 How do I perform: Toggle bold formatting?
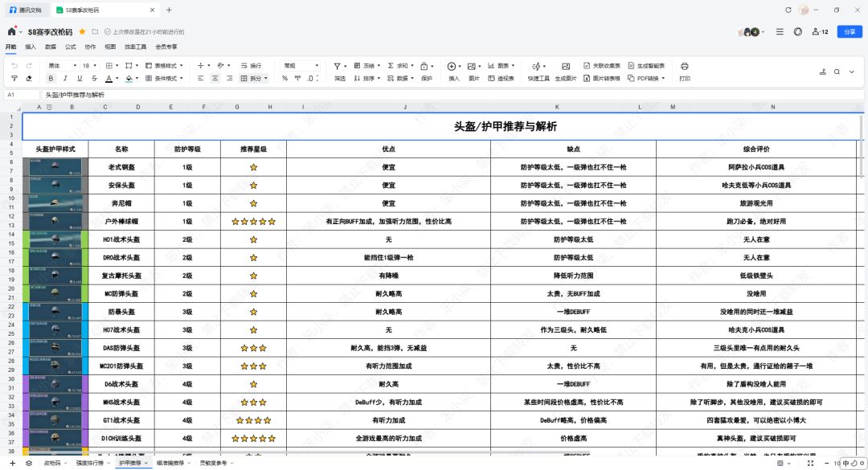[x=51, y=79]
